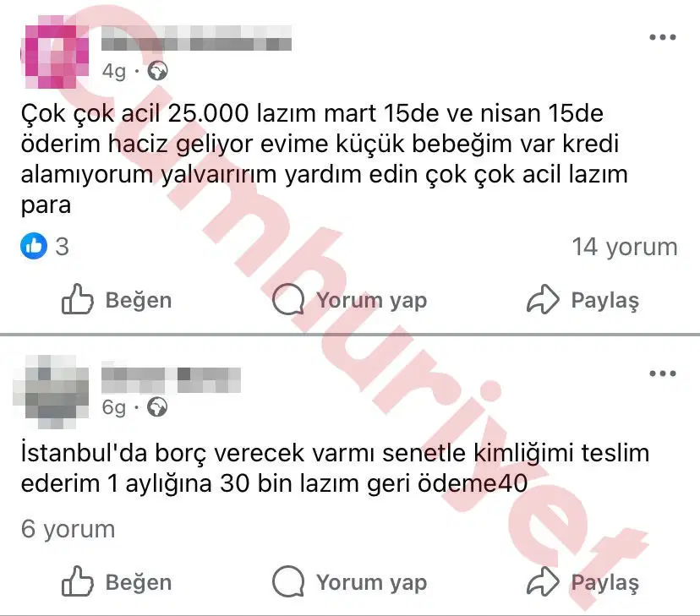
Task: Click the blurred author name of second post
Action: (x=171, y=380)
